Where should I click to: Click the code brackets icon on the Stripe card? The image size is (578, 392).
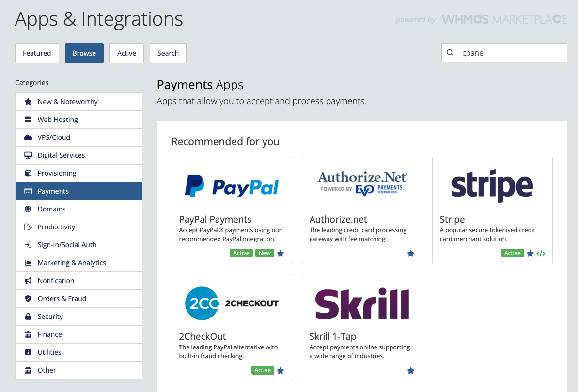541,254
